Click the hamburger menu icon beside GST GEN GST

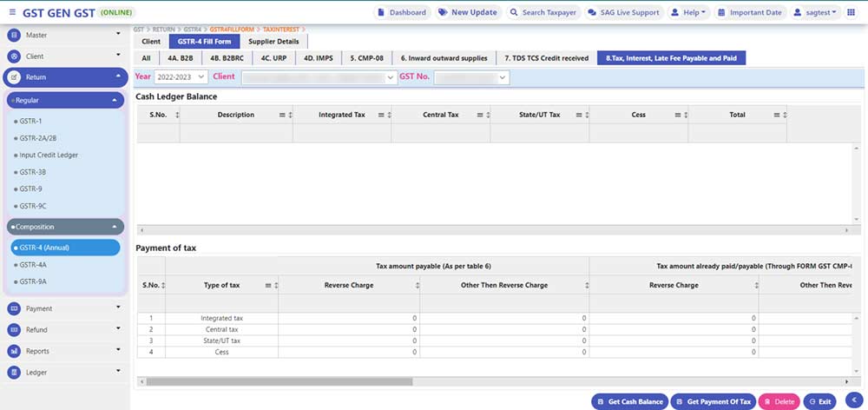click(x=12, y=12)
